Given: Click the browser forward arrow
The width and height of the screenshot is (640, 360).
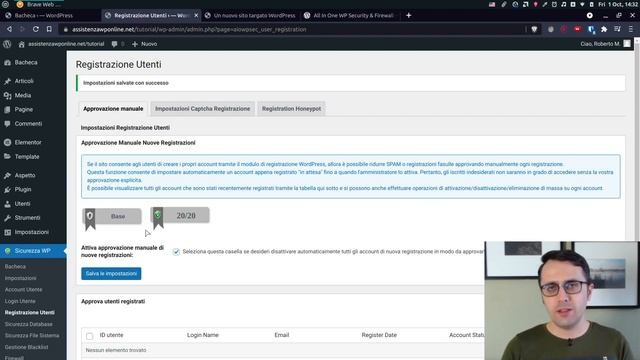Looking at the screenshot, I should click(x=22, y=29).
